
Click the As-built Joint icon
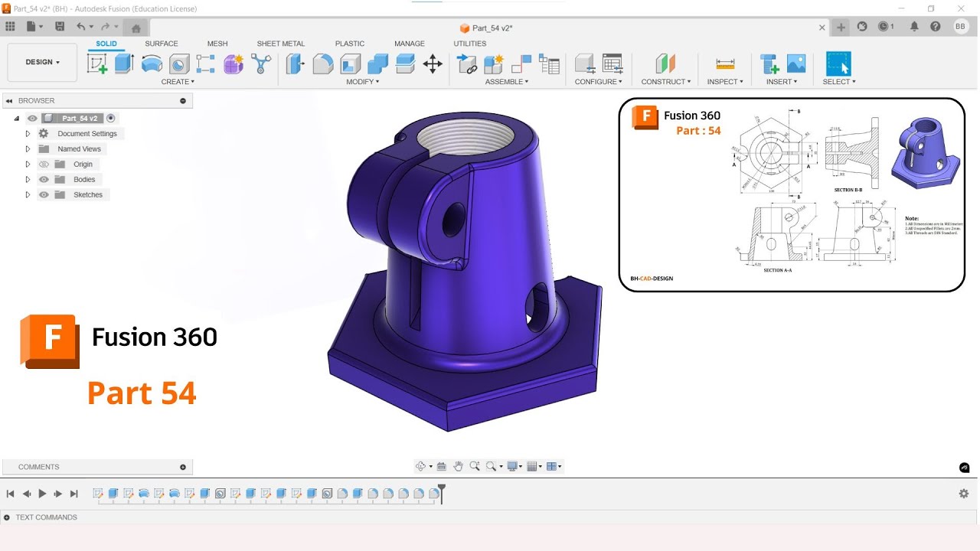tap(521, 64)
